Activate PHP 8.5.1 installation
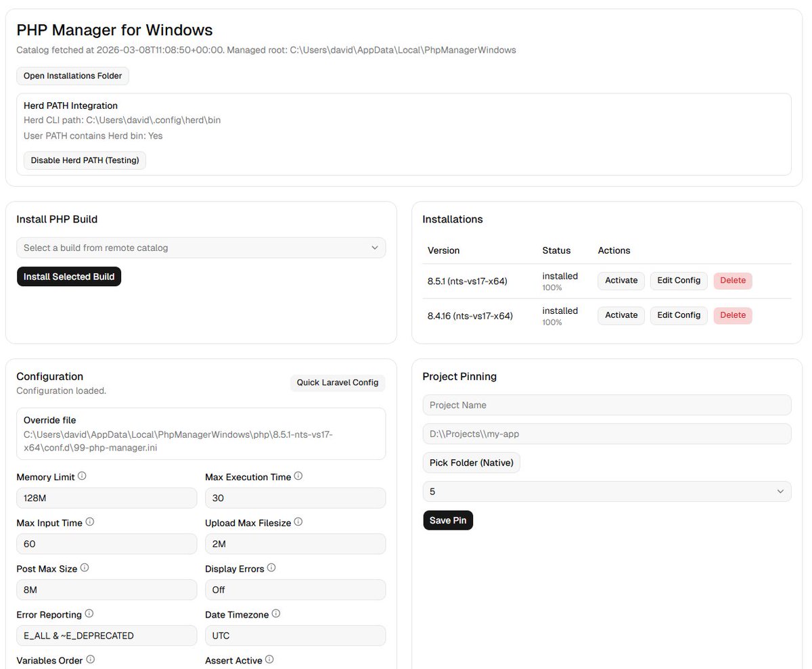812x669 pixels. click(621, 280)
